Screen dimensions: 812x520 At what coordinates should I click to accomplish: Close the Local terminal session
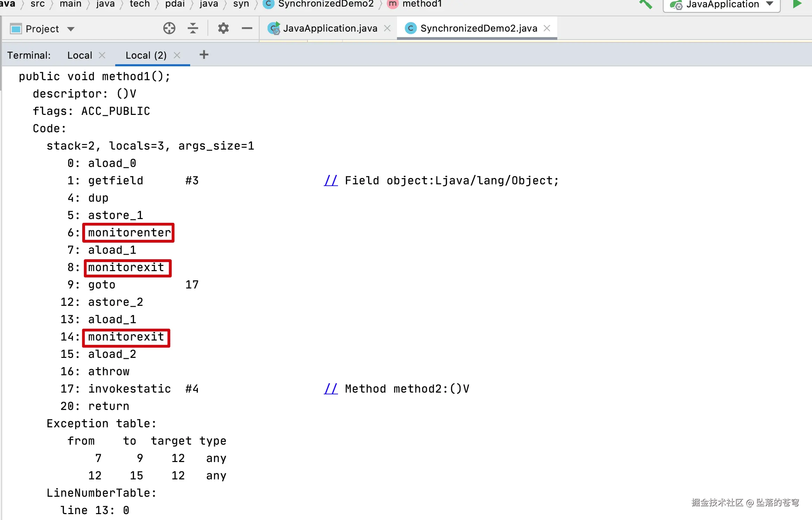click(102, 55)
